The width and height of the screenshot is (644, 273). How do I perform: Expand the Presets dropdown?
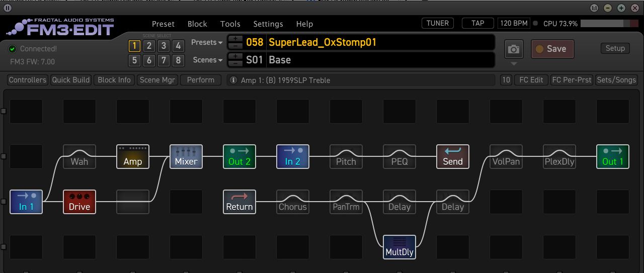coord(207,43)
